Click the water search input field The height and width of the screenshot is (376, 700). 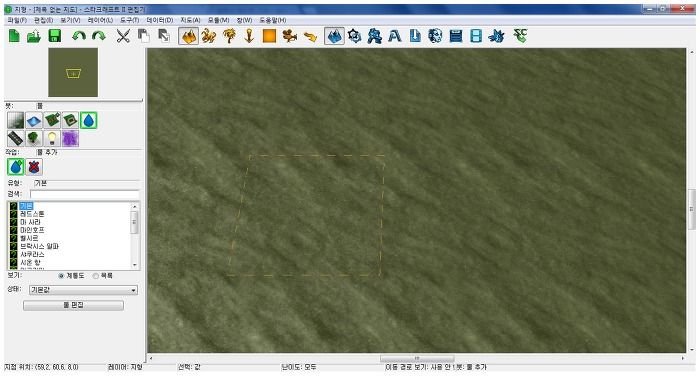(x=84, y=194)
